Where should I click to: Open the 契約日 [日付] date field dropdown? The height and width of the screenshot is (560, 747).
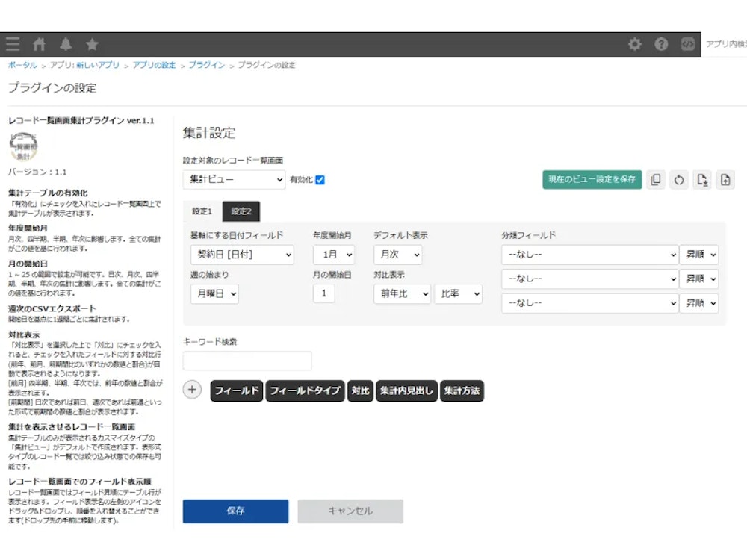click(x=242, y=255)
